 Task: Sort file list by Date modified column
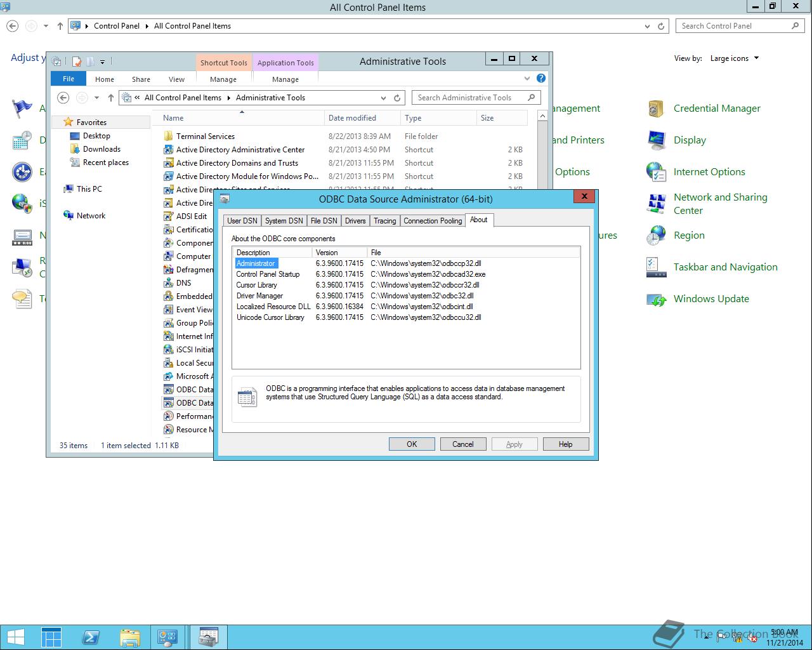pos(362,118)
